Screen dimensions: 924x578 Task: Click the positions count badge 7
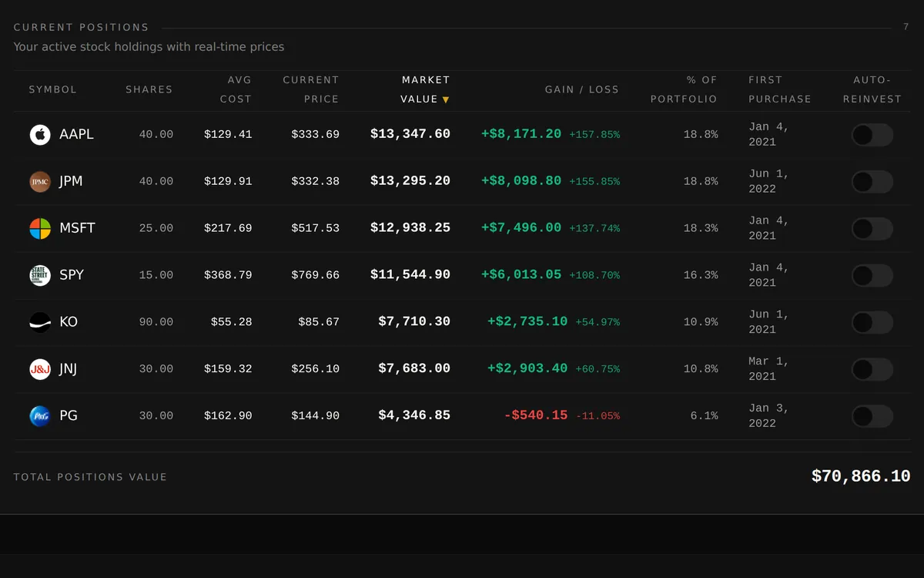pos(906,27)
